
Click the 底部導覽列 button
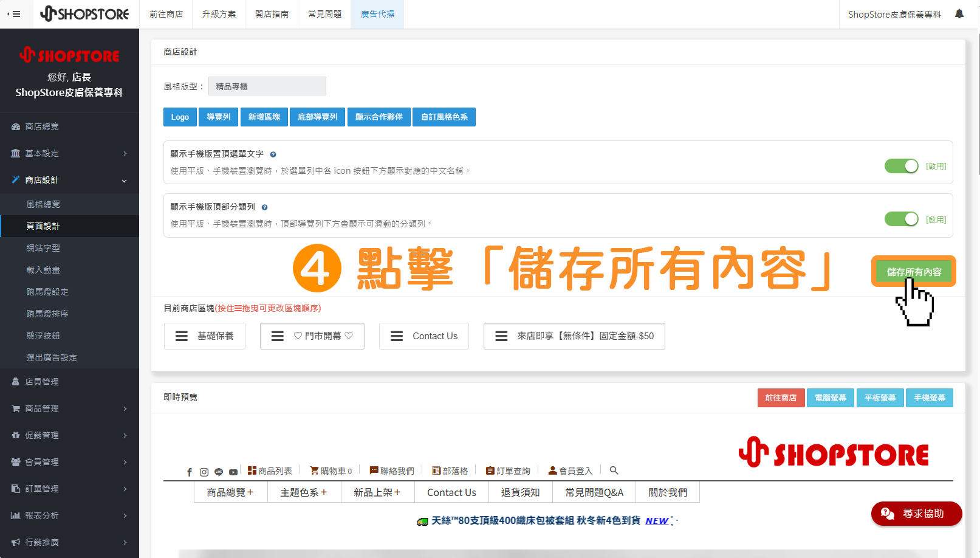click(x=317, y=117)
